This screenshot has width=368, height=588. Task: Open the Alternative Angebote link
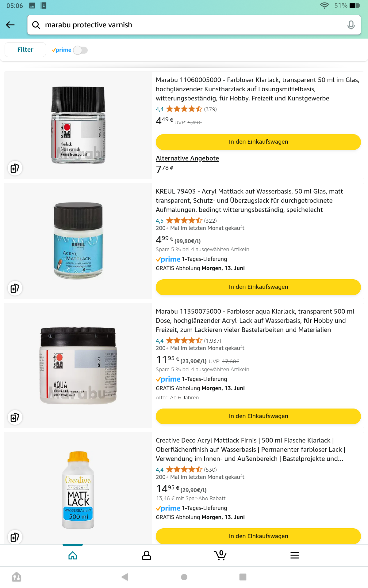pyautogui.click(x=187, y=158)
